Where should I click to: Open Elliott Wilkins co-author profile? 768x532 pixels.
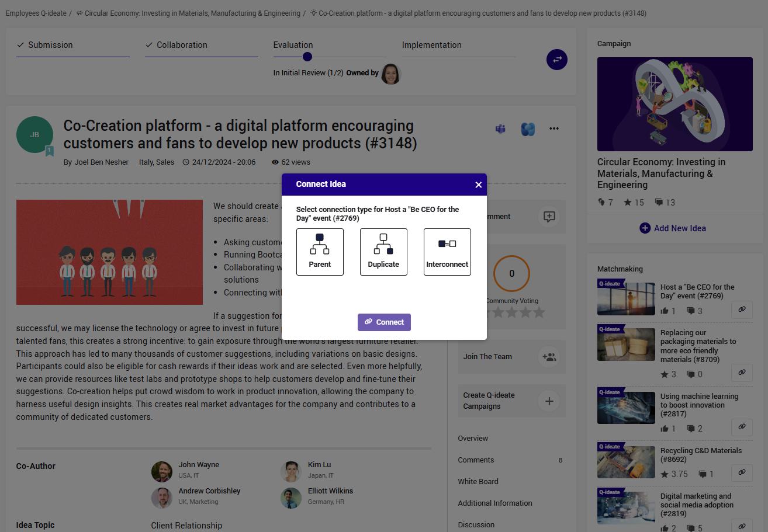[x=330, y=491]
